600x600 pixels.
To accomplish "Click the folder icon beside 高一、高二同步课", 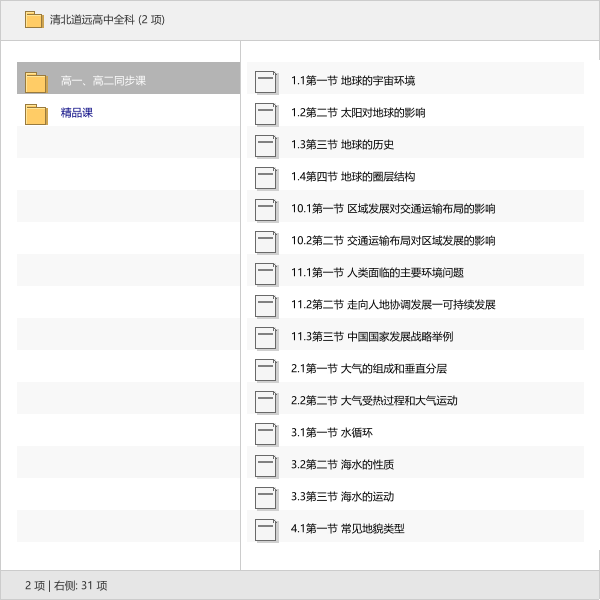I will pyautogui.click(x=36, y=81).
